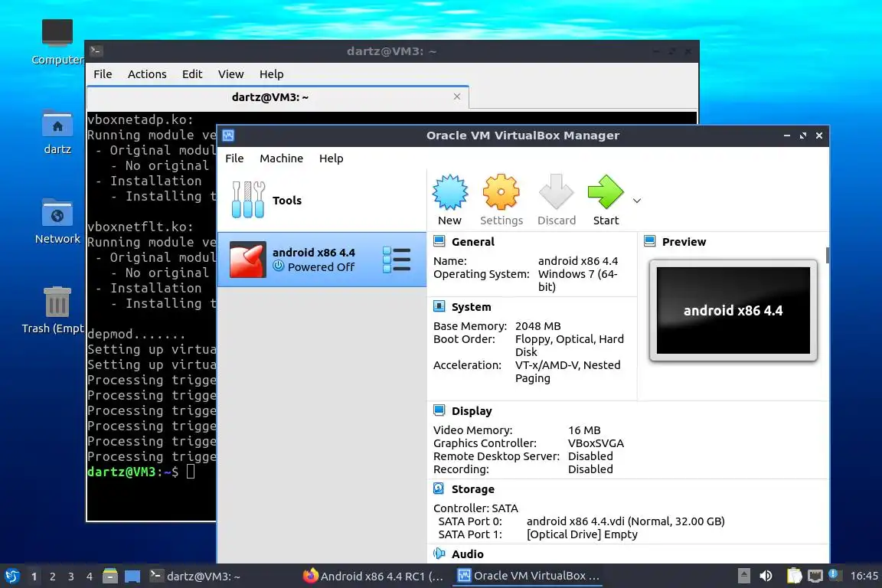The width and height of the screenshot is (882, 588).
Task: Open the dartz home folder icon
Action: [57, 132]
